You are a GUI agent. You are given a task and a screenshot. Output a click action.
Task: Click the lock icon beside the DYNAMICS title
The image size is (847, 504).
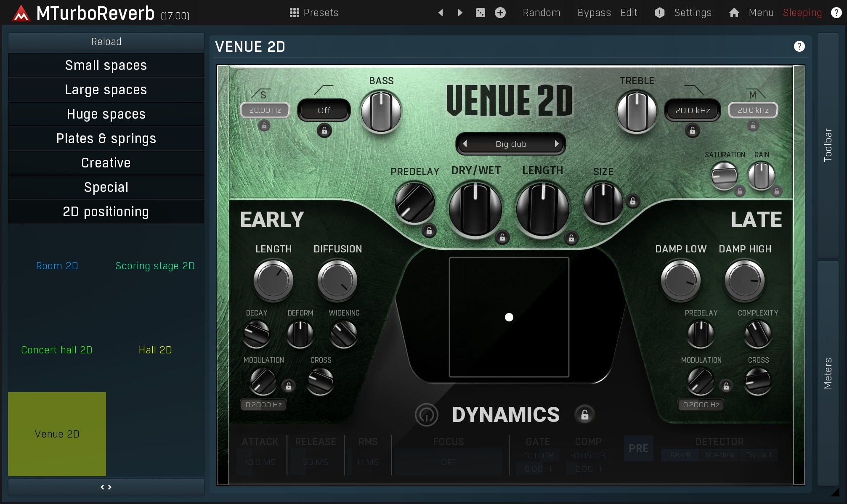coord(584,415)
